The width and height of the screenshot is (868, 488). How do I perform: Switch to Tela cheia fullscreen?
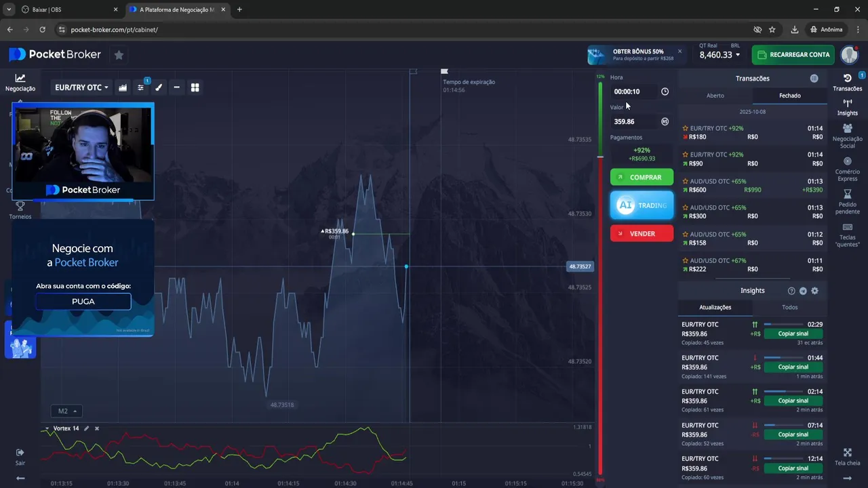848,457
